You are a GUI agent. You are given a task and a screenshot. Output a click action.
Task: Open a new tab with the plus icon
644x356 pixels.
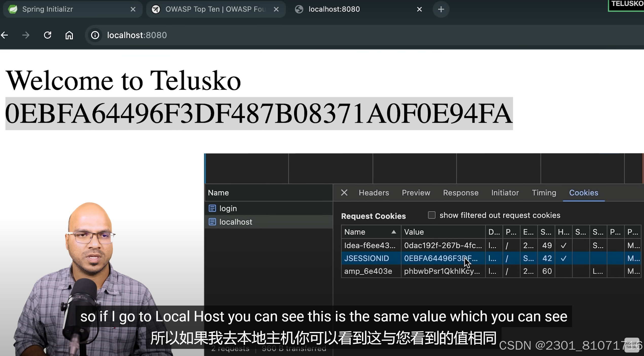pyautogui.click(x=441, y=9)
